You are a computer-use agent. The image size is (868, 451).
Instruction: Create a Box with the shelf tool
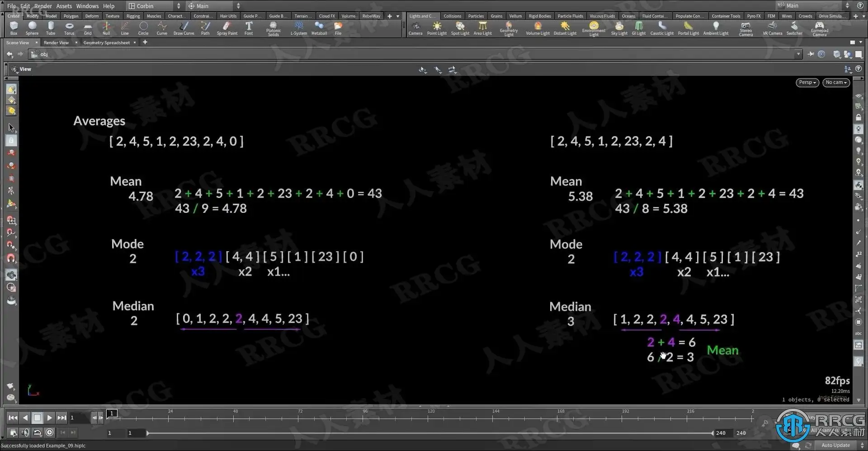tap(14, 28)
